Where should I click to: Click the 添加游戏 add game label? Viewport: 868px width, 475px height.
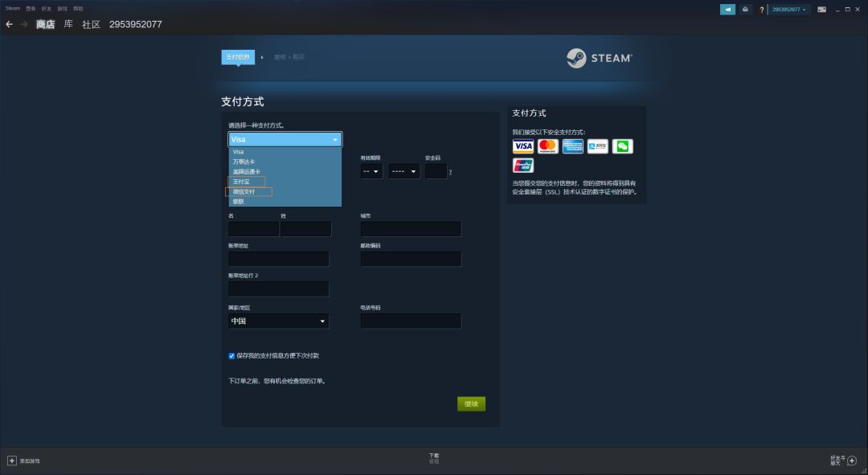pos(30,461)
